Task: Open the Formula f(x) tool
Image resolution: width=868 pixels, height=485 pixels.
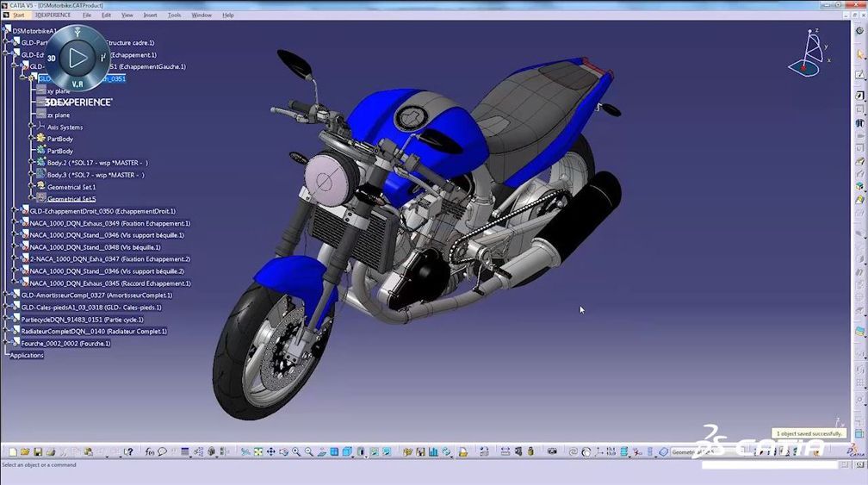Action: point(150,452)
